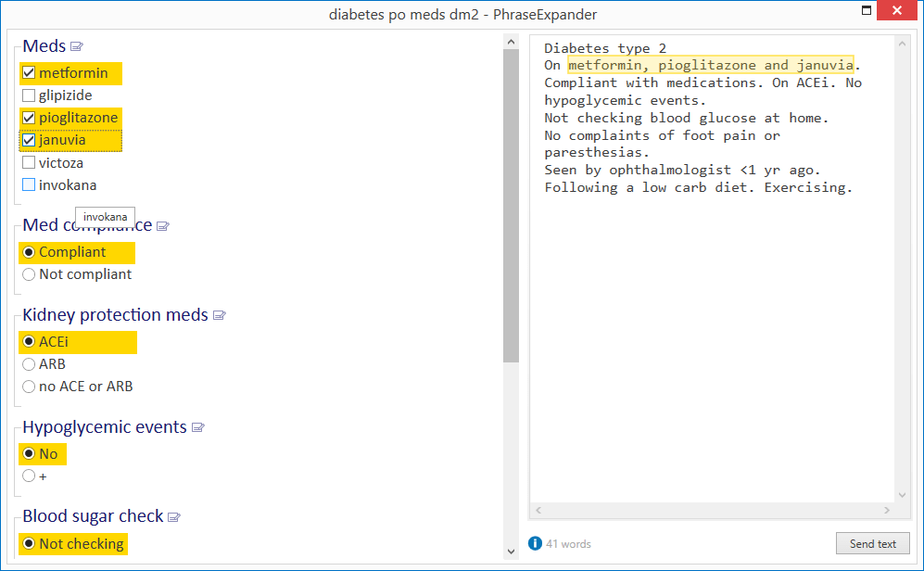Check the invokana checkbox
Viewport: 924px width, 571px height.
[x=29, y=185]
